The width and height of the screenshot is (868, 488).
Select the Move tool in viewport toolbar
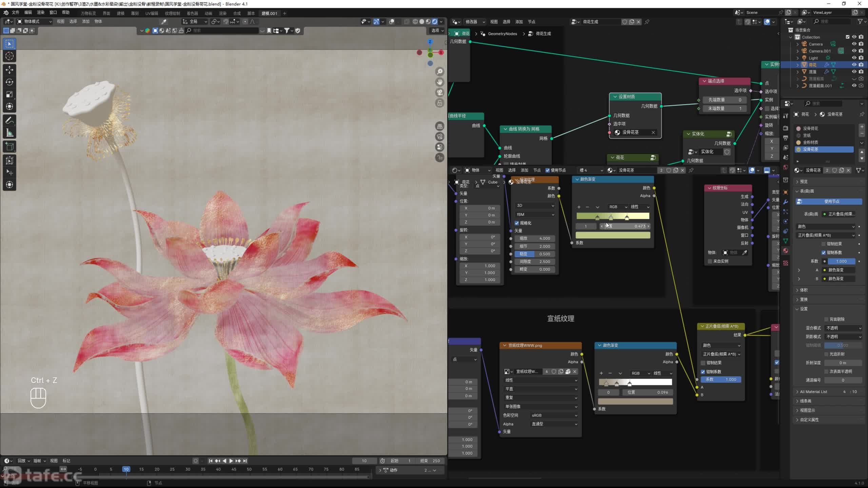[9, 70]
